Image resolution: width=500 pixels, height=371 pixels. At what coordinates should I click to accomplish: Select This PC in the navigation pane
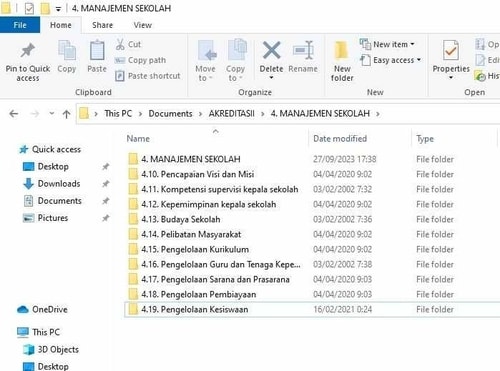38,332
